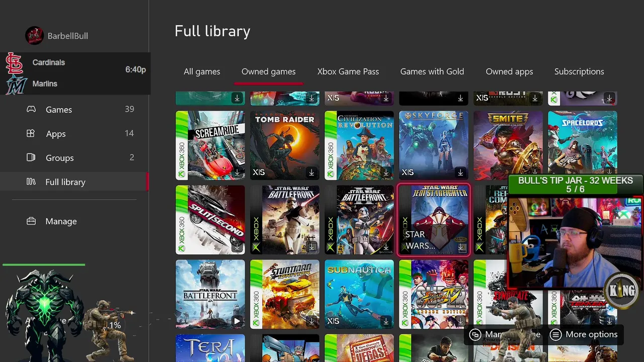Open Apps in the sidebar
The width and height of the screenshot is (644, 362).
coord(74,133)
